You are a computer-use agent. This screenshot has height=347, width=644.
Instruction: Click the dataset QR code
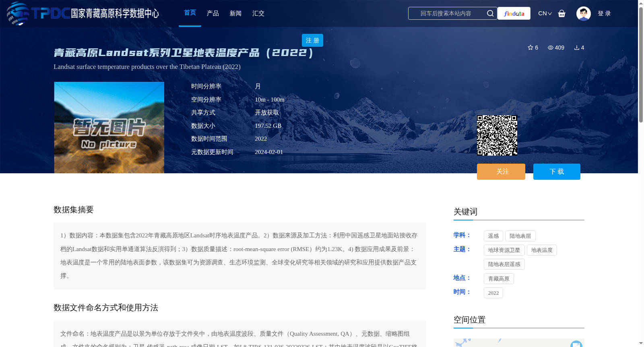click(x=497, y=135)
